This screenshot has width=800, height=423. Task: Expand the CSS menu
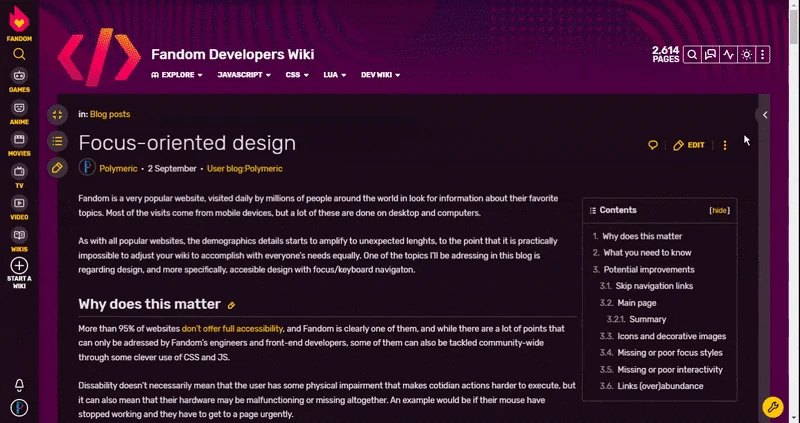coord(297,75)
